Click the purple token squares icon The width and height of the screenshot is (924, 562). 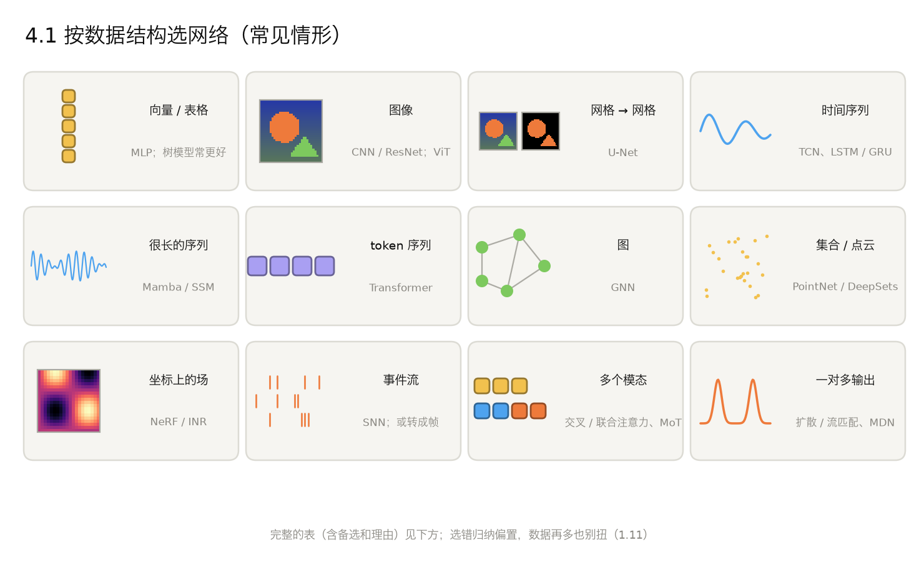click(x=291, y=266)
